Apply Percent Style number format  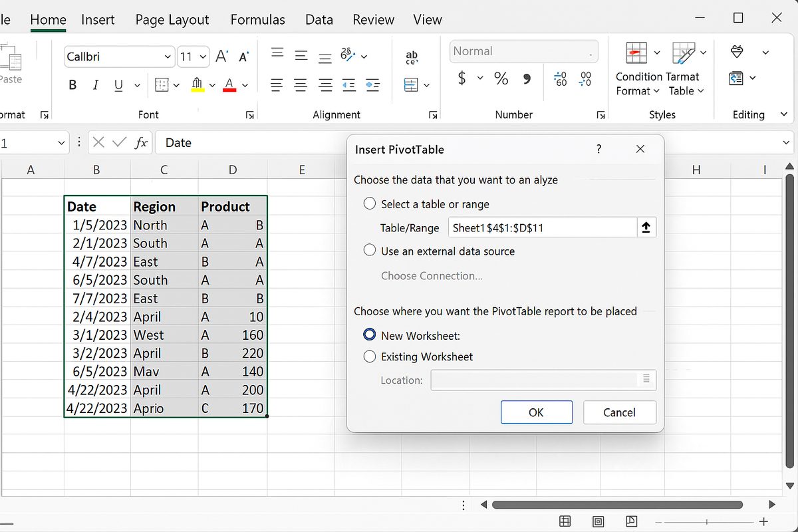(x=501, y=78)
